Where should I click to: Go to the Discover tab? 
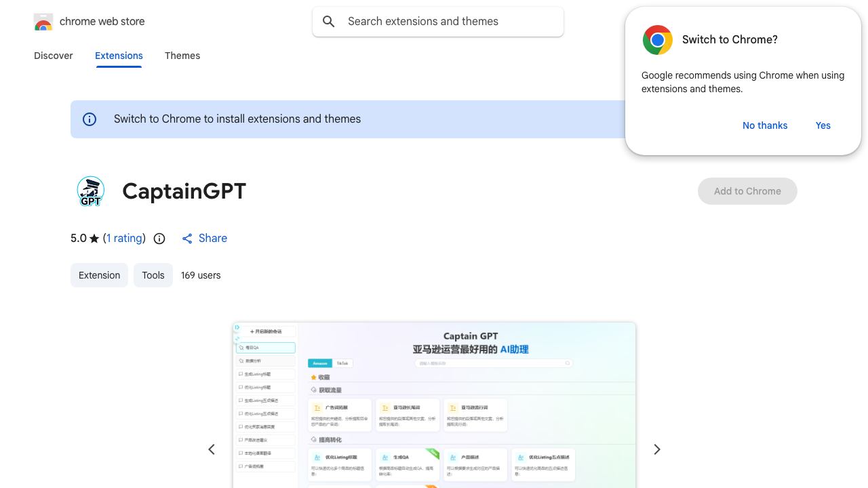(54, 56)
